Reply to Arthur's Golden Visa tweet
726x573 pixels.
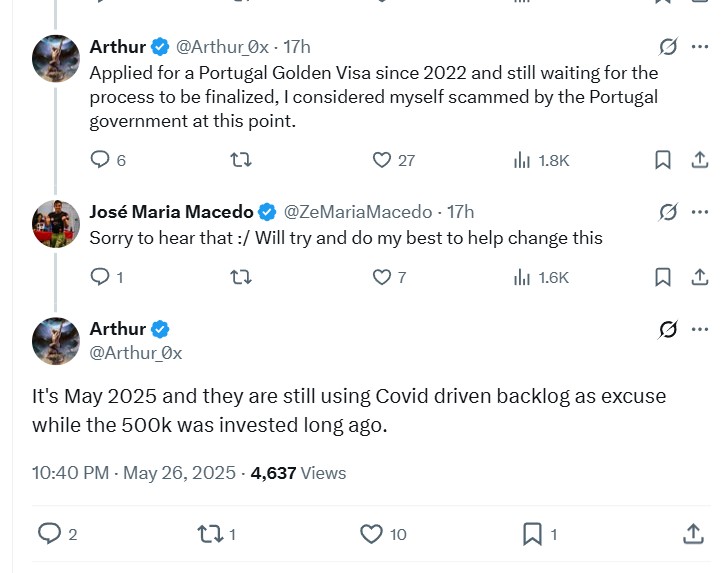pos(100,160)
